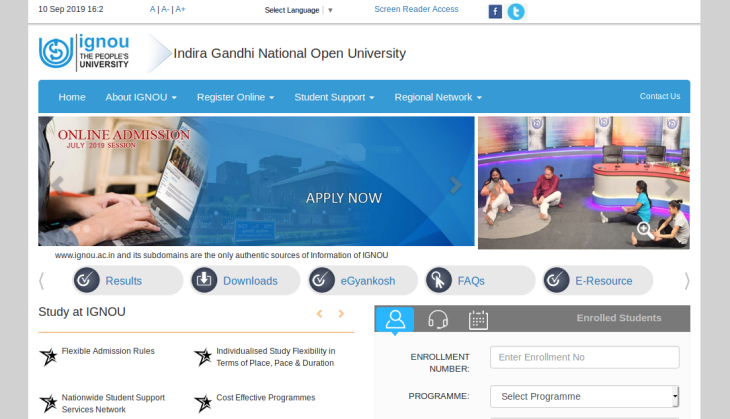Click magnifier zoom icon on studio photo
The height and width of the screenshot is (419, 730).
click(645, 230)
